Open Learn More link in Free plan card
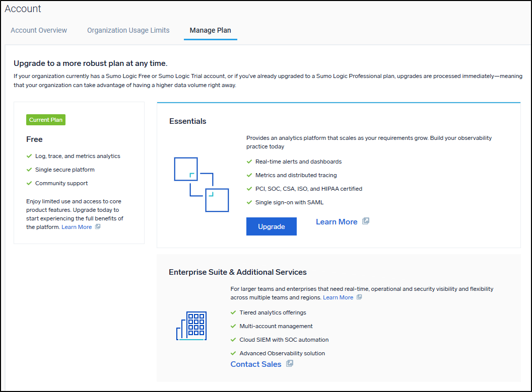Screen dimensions: 532x392 (77, 227)
